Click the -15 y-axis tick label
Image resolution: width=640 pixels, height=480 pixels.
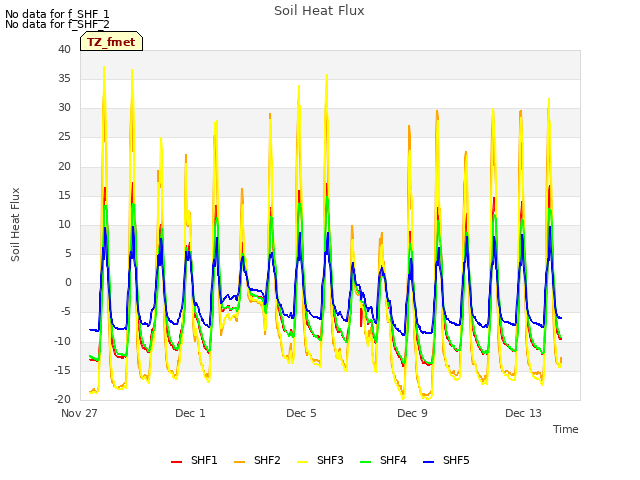tap(62, 370)
